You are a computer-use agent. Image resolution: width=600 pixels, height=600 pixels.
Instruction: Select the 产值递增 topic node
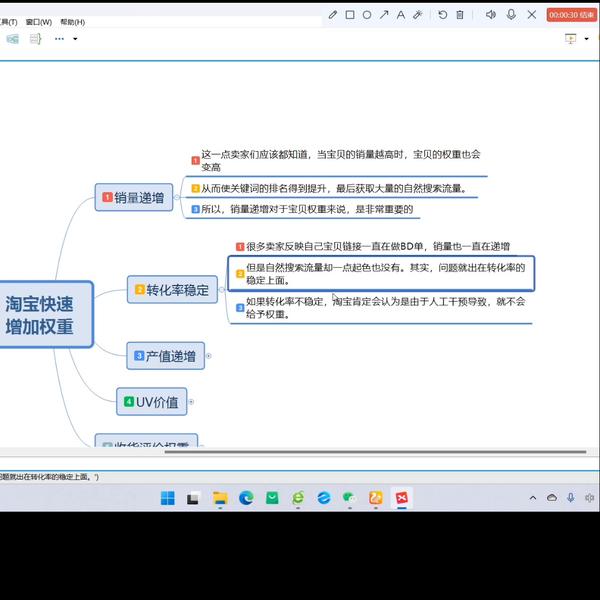click(x=165, y=356)
